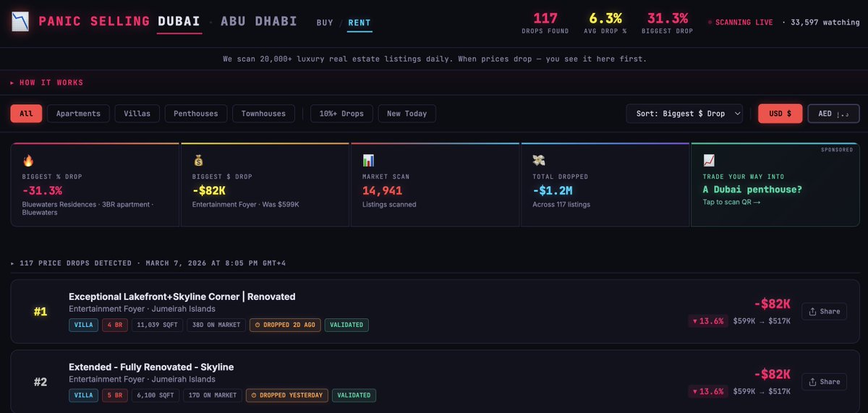
Task: Click 'Tap to scan QR' text
Action: click(731, 202)
